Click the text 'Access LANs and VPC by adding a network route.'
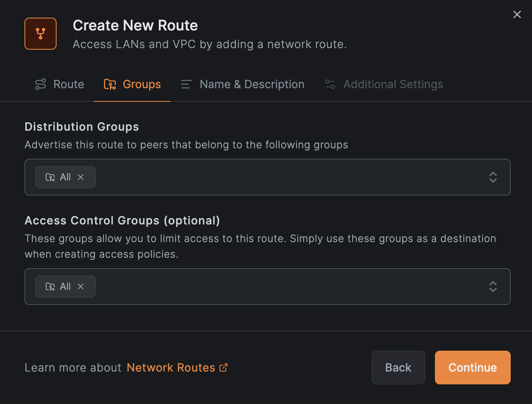 tap(210, 44)
